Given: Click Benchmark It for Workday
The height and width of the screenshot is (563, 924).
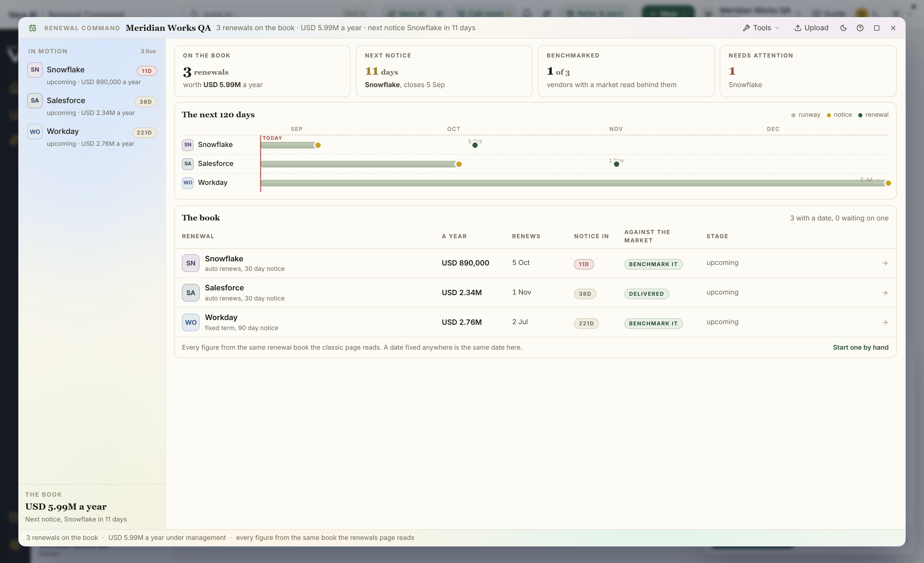Looking at the screenshot, I should pyautogui.click(x=653, y=323).
